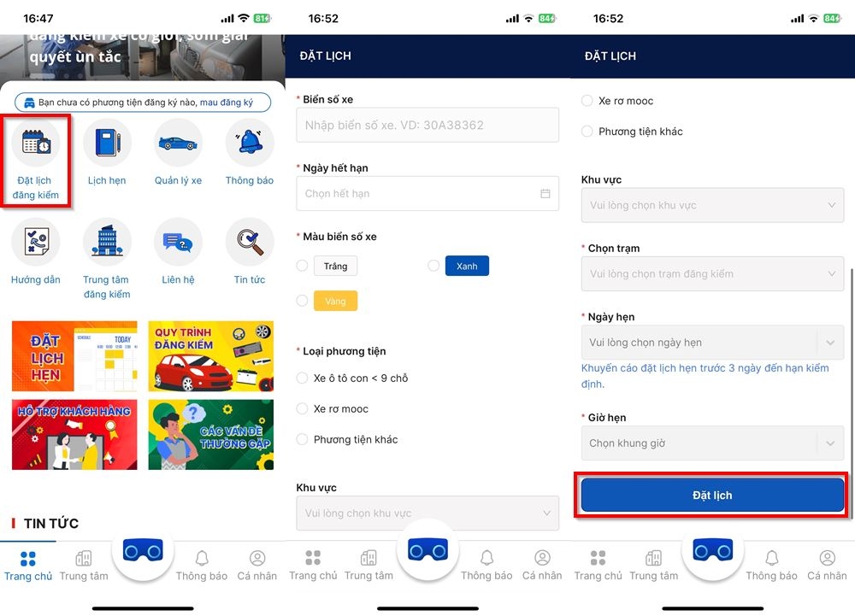Screen dimensions: 855x616
Task: Open the Lịch hẹn notebook icon
Action: 107,143
